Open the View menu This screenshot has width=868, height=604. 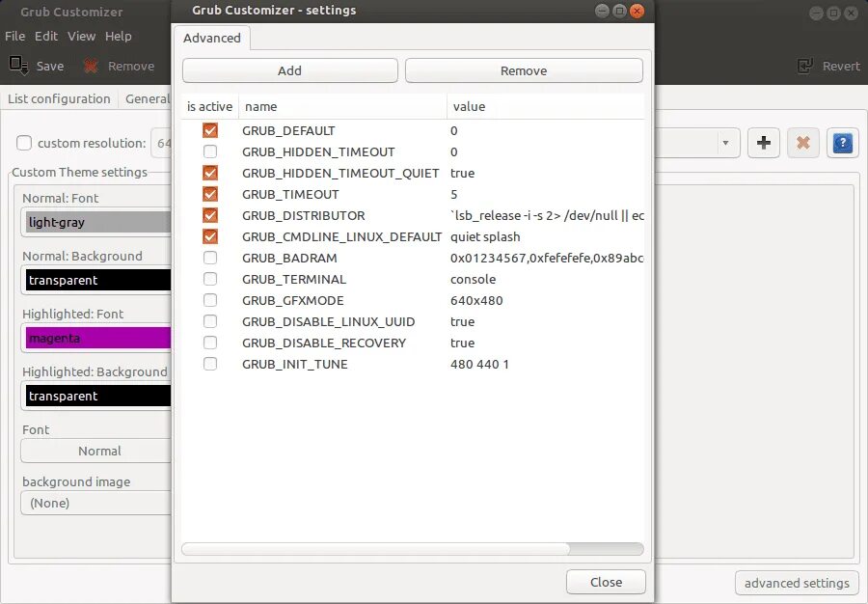click(x=81, y=36)
